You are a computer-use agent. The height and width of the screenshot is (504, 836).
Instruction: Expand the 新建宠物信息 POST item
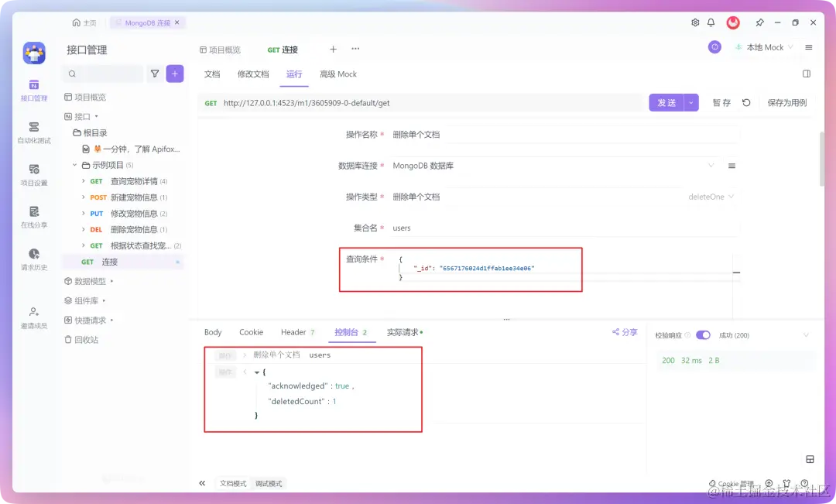[84, 197]
